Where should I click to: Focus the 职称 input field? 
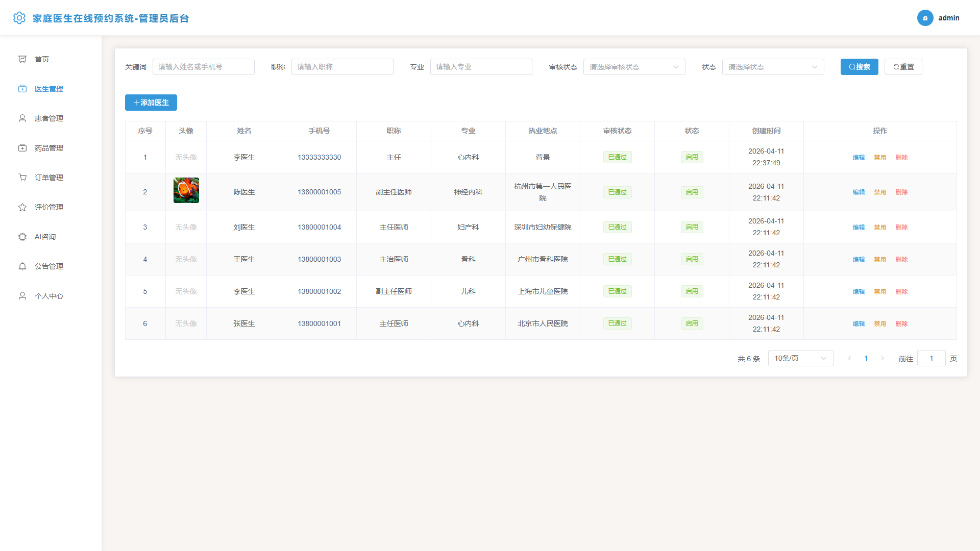click(x=342, y=67)
